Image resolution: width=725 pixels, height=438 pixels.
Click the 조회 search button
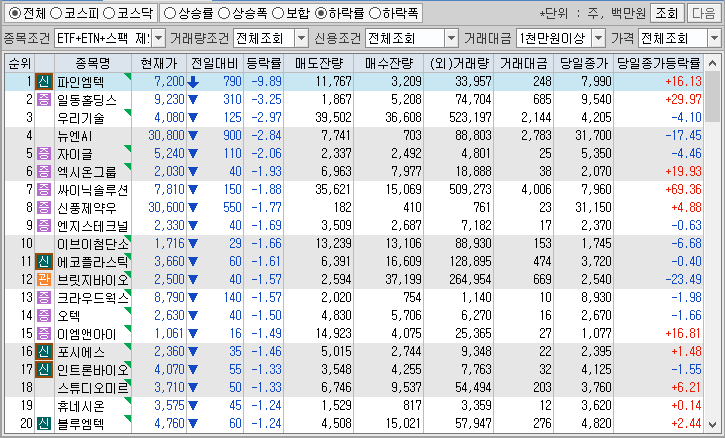click(x=666, y=13)
